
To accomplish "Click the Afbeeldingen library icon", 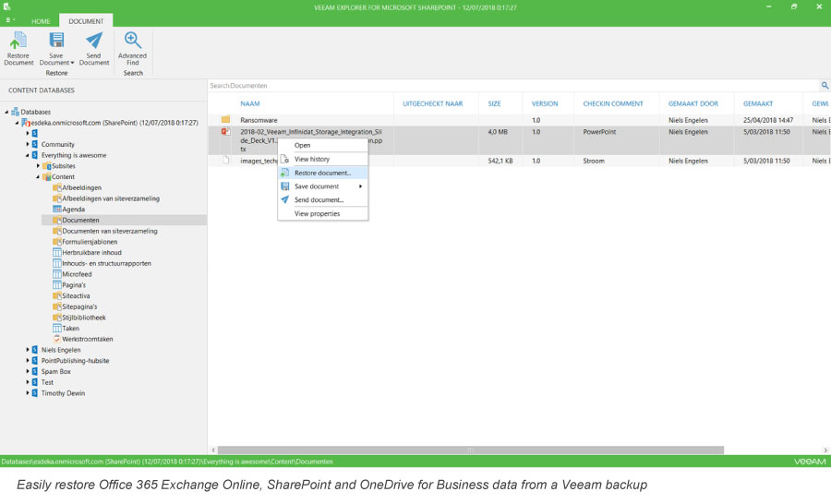I will [57, 187].
